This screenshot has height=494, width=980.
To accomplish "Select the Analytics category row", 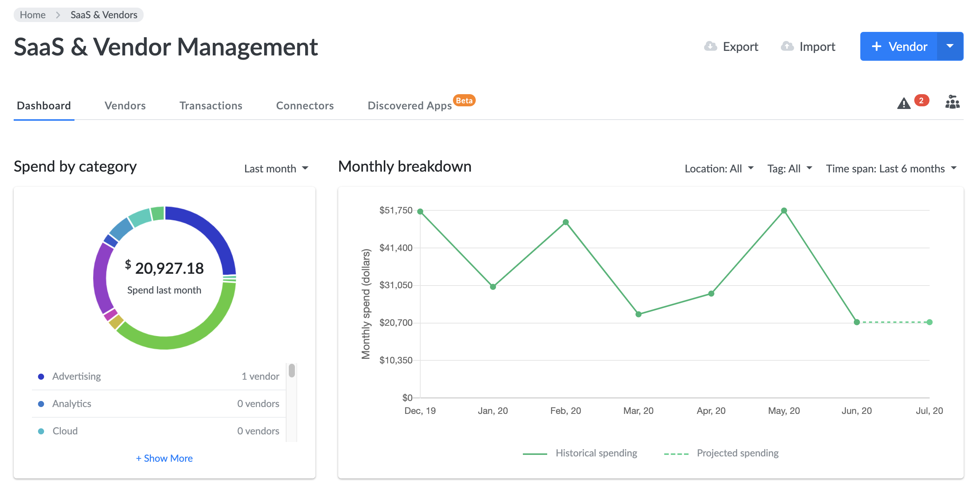I will 158,404.
